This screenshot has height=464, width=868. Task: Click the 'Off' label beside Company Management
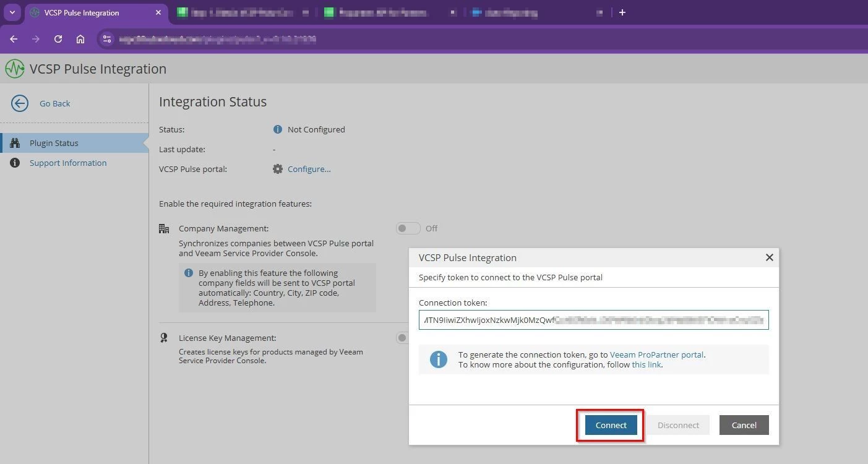[x=431, y=228]
